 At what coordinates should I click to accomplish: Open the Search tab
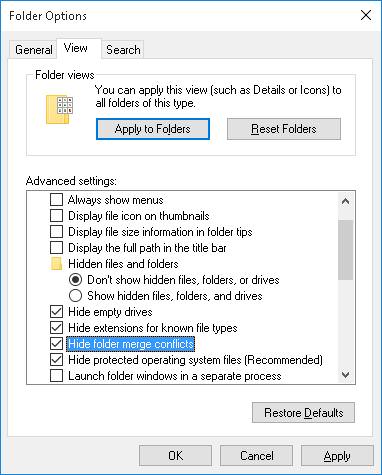click(x=123, y=50)
